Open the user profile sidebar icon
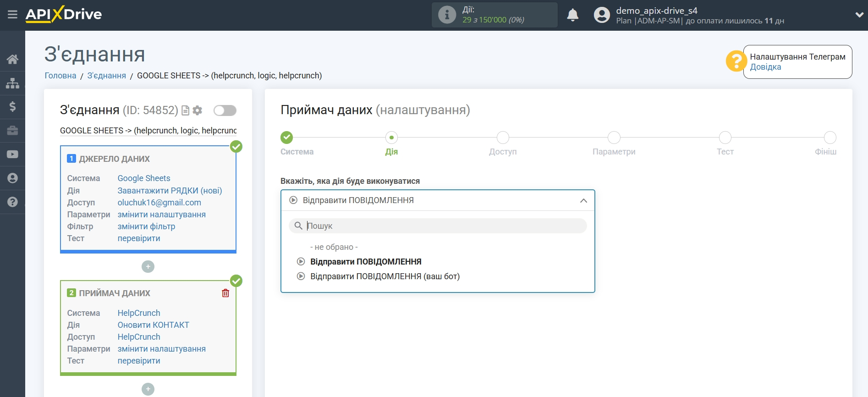Screen dimensions: 868x397 coord(12,178)
